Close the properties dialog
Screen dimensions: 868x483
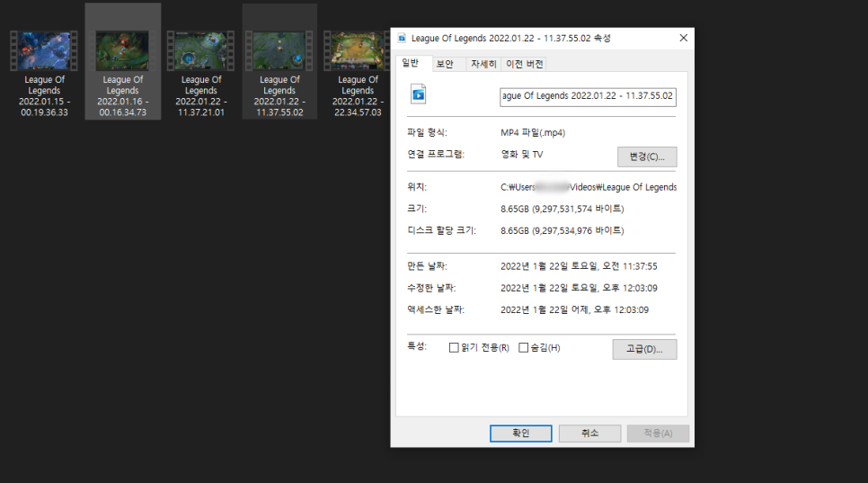pyautogui.click(x=684, y=38)
